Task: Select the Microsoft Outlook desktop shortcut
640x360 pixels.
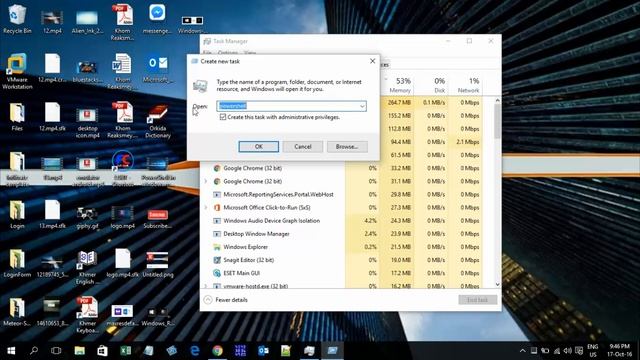Action: 157,69
